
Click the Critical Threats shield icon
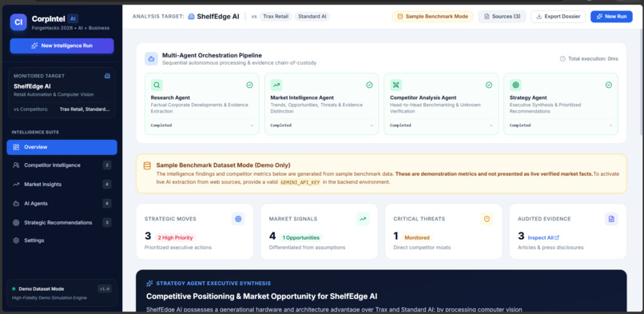click(487, 219)
